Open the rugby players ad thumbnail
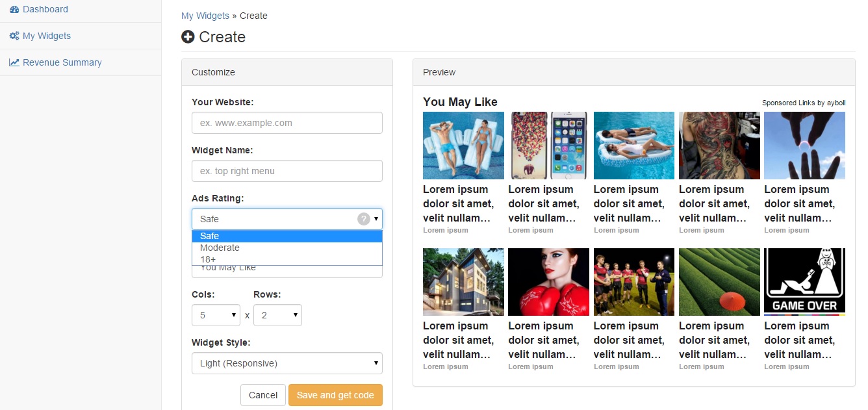This screenshot has height=410, width=868. pyautogui.click(x=634, y=282)
